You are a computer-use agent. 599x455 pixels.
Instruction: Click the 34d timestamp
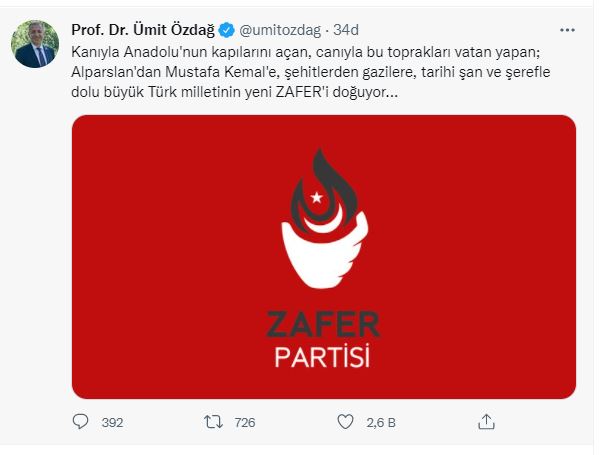point(346,30)
